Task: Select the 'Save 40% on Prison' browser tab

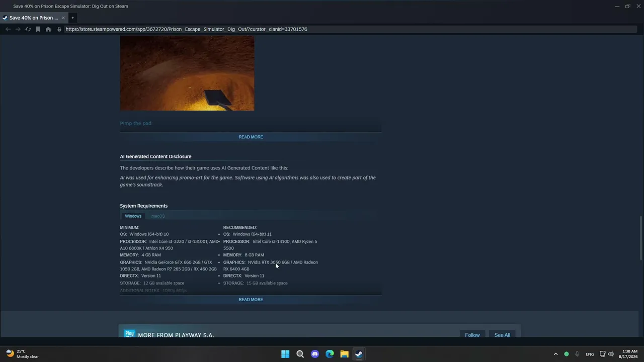Action: 34,18
